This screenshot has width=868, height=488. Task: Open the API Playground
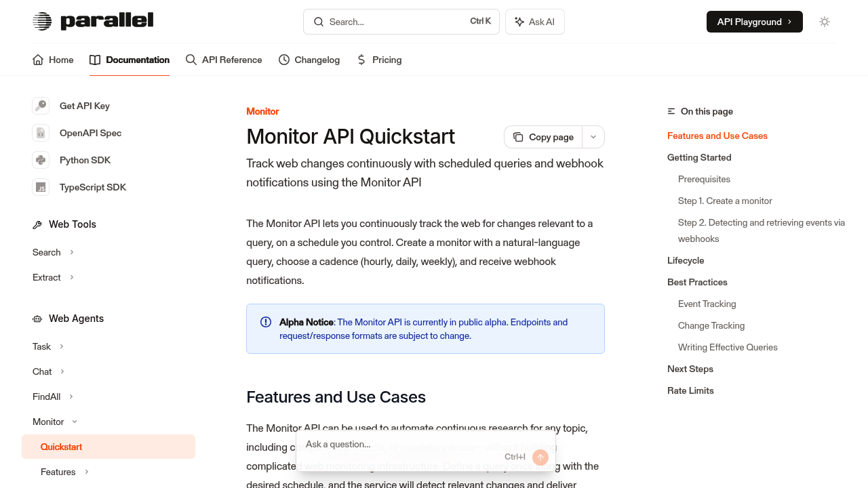pyautogui.click(x=754, y=22)
